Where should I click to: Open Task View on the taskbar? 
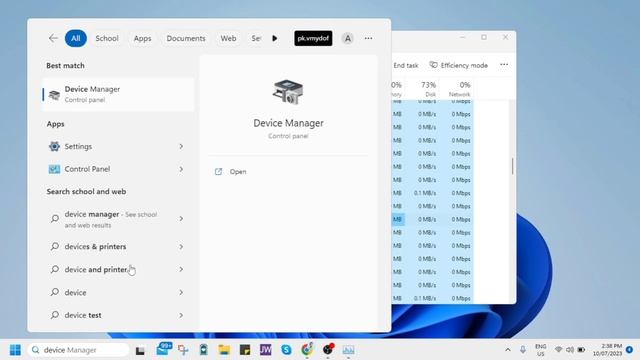(140, 350)
